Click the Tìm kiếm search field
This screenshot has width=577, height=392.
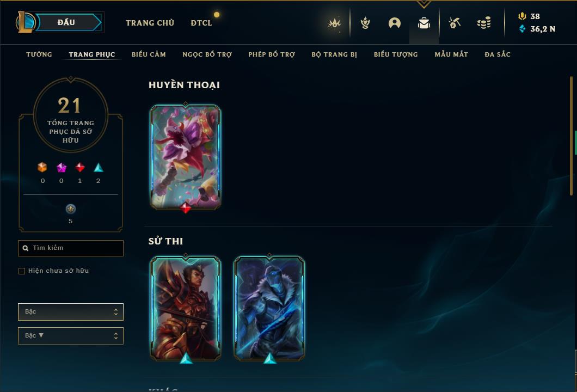(71, 248)
